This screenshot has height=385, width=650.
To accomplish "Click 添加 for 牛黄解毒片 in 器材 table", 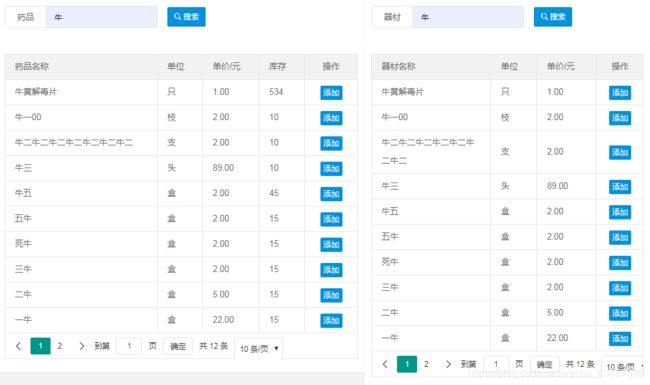I will [620, 92].
